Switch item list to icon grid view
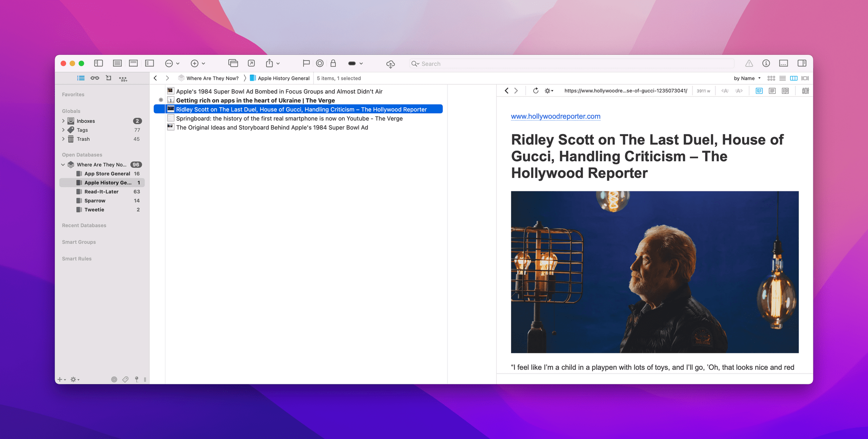The height and width of the screenshot is (439, 868). coord(771,78)
